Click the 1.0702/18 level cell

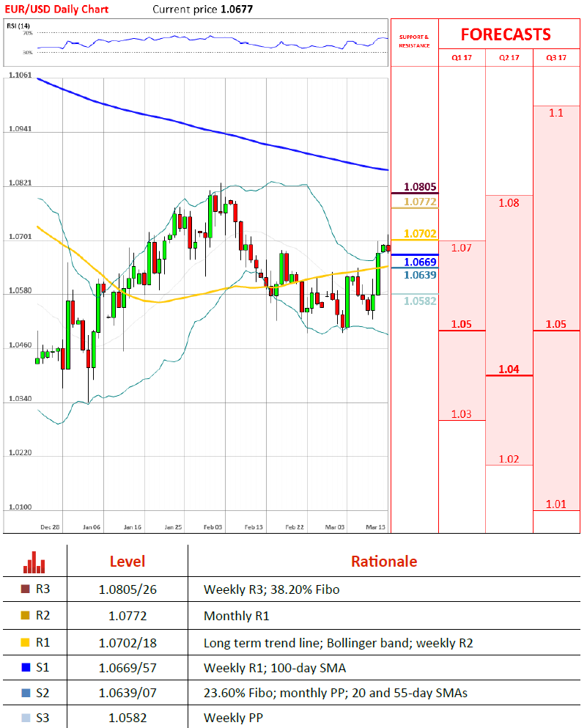[128, 643]
